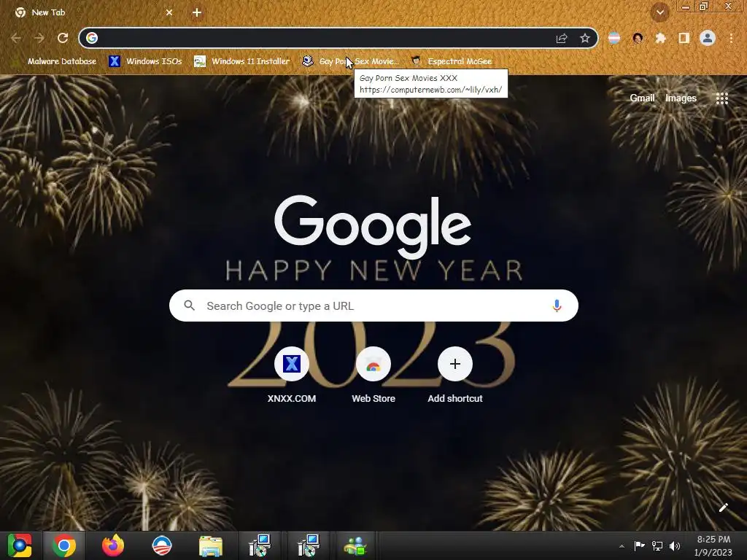The image size is (747, 560).
Task: Open the Malware Database bookmark
Action: pos(56,61)
